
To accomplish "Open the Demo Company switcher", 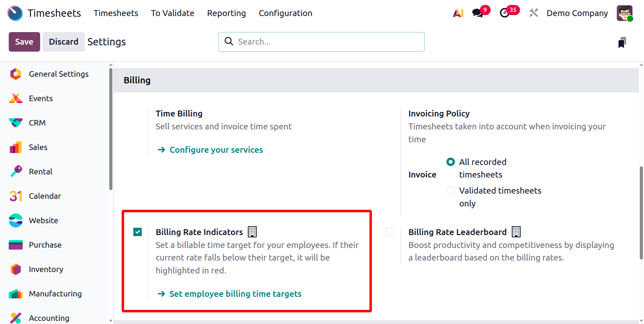I will [x=577, y=13].
